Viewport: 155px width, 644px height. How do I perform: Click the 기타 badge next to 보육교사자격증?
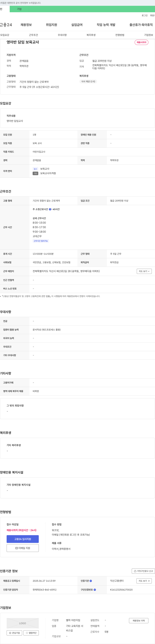coord(35,174)
